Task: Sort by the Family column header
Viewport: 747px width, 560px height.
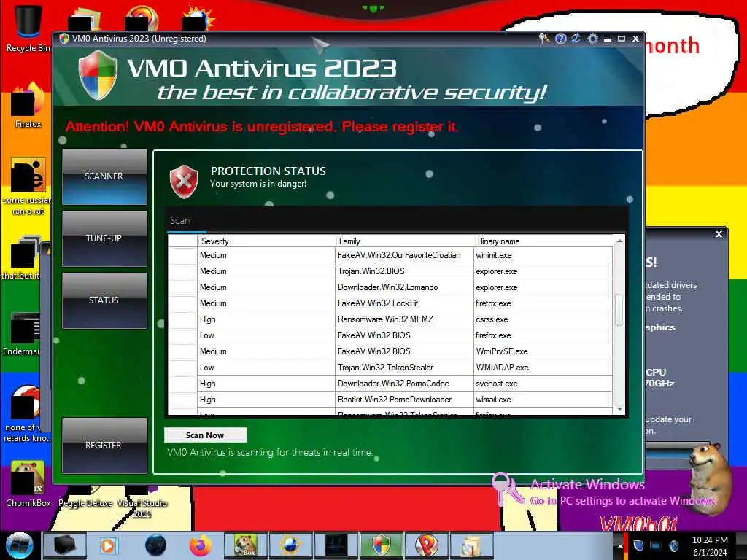Action: 404,241
